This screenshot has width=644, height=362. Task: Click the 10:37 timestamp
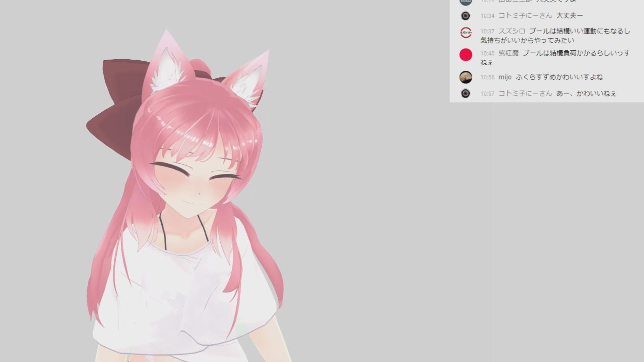click(487, 32)
